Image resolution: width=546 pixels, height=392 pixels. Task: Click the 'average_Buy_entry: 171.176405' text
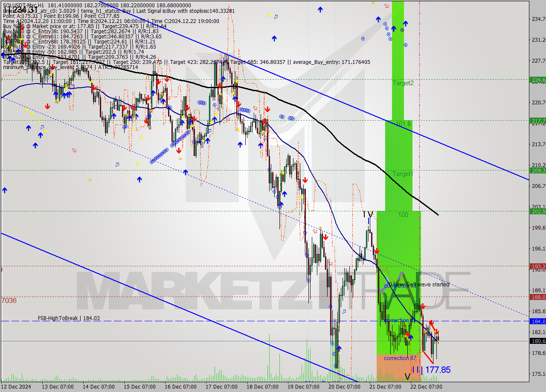click(x=332, y=62)
